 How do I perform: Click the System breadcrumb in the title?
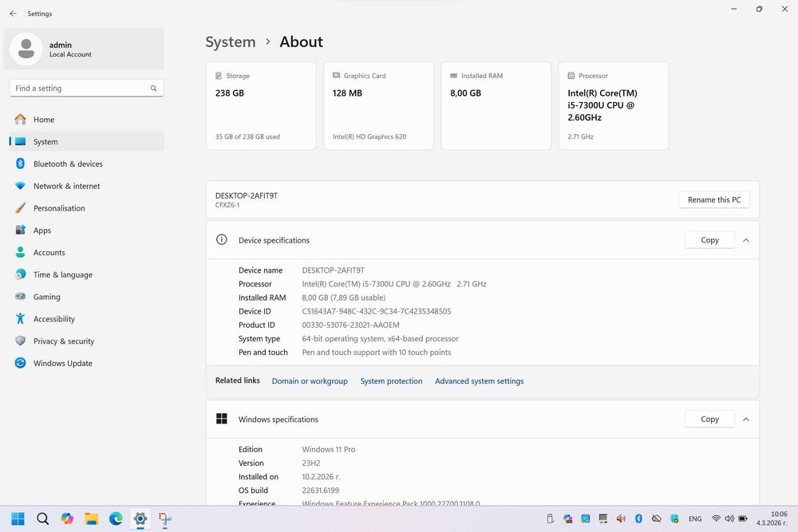pyautogui.click(x=231, y=41)
